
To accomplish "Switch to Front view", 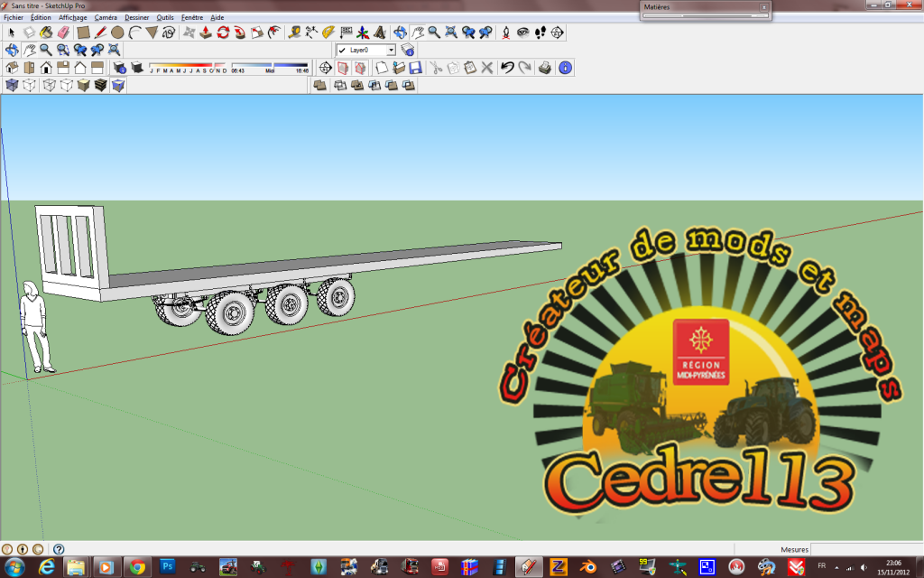I will pyautogui.click(x=46, y=68).
